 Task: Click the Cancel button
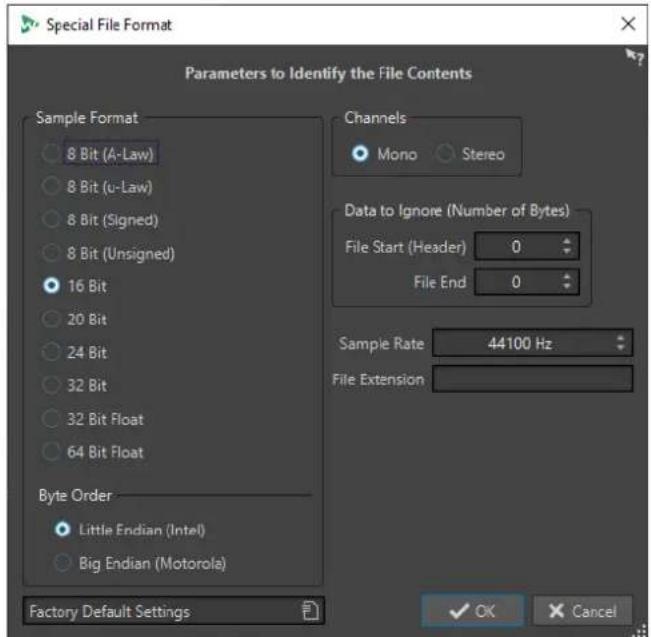[582, 611]
